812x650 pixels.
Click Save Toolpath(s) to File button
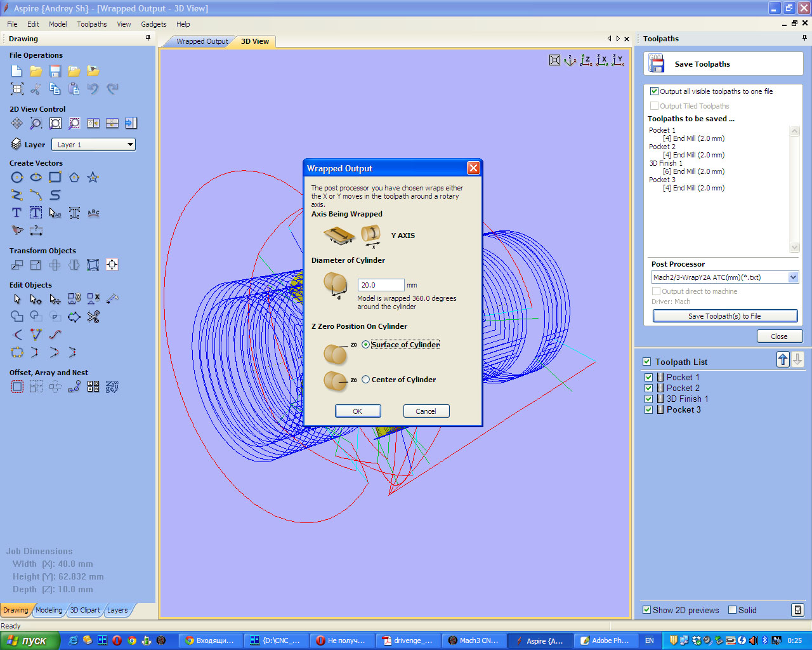click(724, 316)
